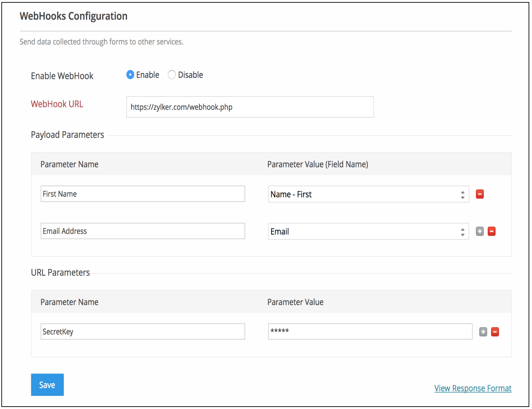Click the Save button
The image size is (532, 409).
(47, 384)
